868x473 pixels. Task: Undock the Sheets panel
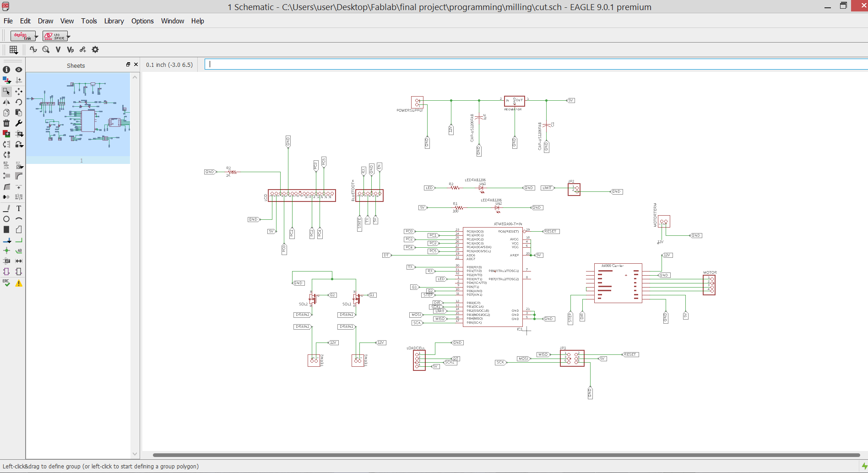[x=128, y=65]
